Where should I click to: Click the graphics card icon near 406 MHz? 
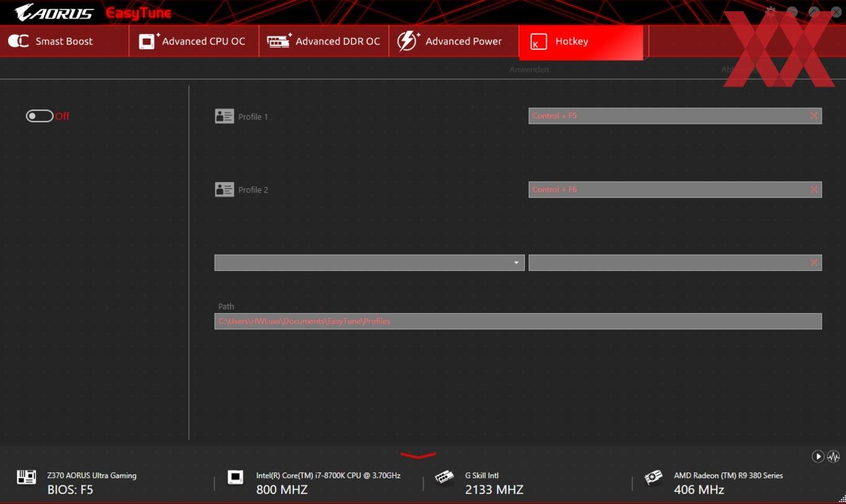click(x=653, y=477)
